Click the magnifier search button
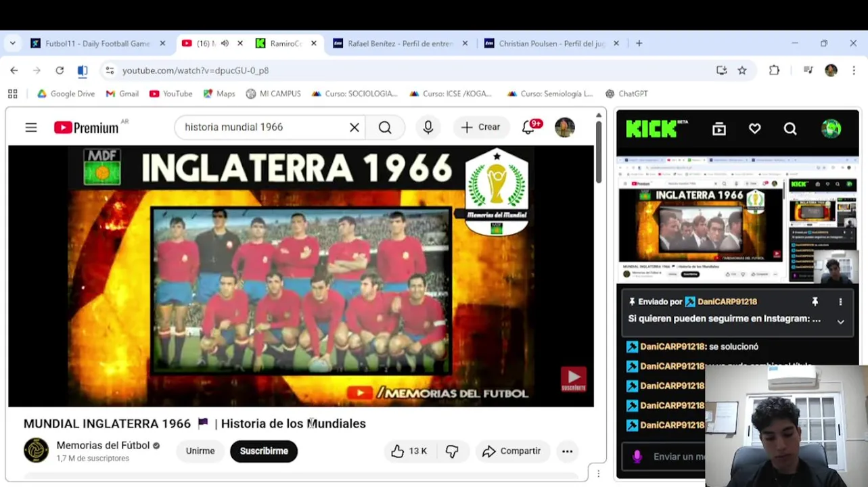Screen dimensions: 868x487 pos(385,127)
